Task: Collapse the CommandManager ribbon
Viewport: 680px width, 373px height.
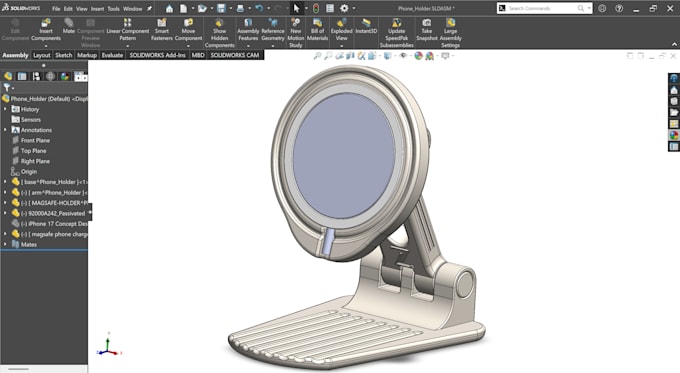Action: coord(674,44)
